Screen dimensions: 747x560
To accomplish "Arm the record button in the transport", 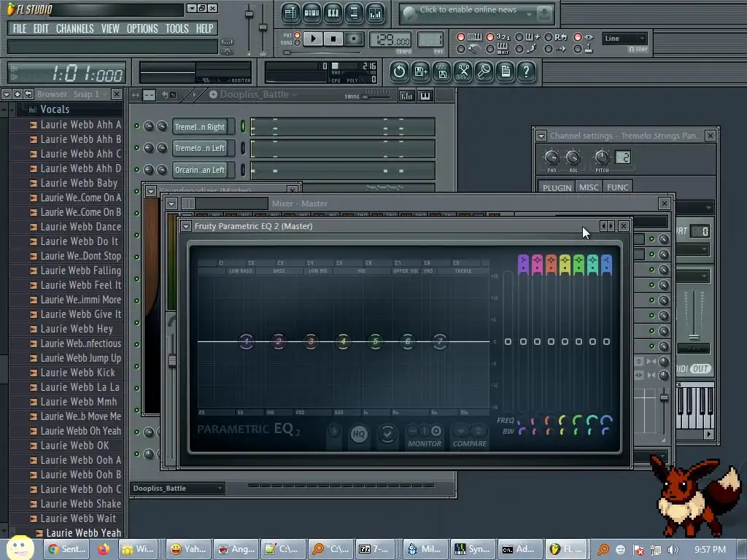I will click(354, 39).
